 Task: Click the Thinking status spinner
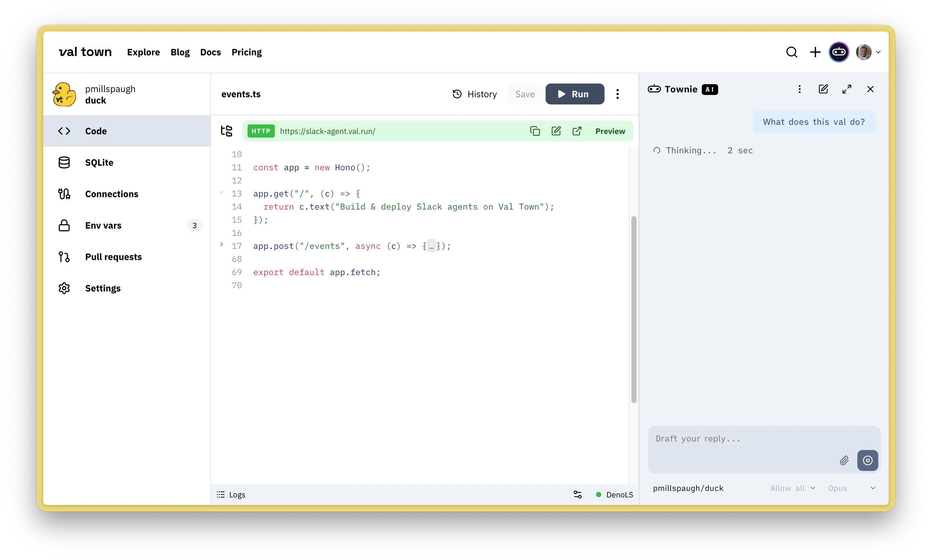tap(657, 151)
